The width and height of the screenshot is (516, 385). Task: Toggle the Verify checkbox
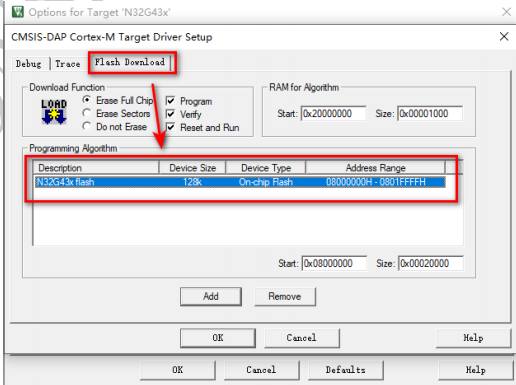tap(170, 114)
